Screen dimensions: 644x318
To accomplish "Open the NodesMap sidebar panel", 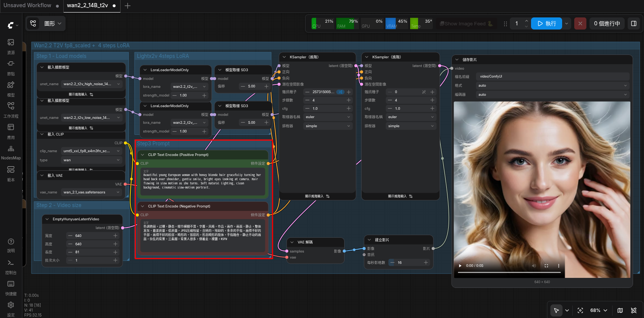I will click(x=11, y=152).
